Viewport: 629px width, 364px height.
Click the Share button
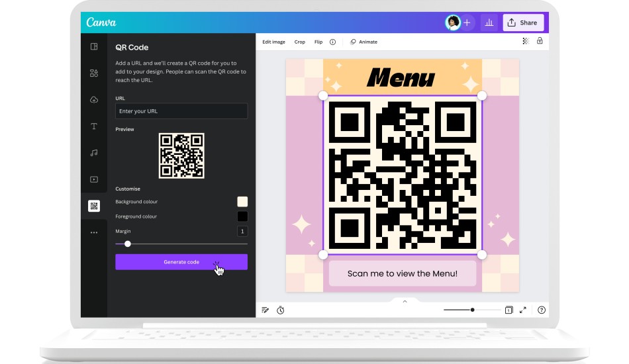(524, 23)
